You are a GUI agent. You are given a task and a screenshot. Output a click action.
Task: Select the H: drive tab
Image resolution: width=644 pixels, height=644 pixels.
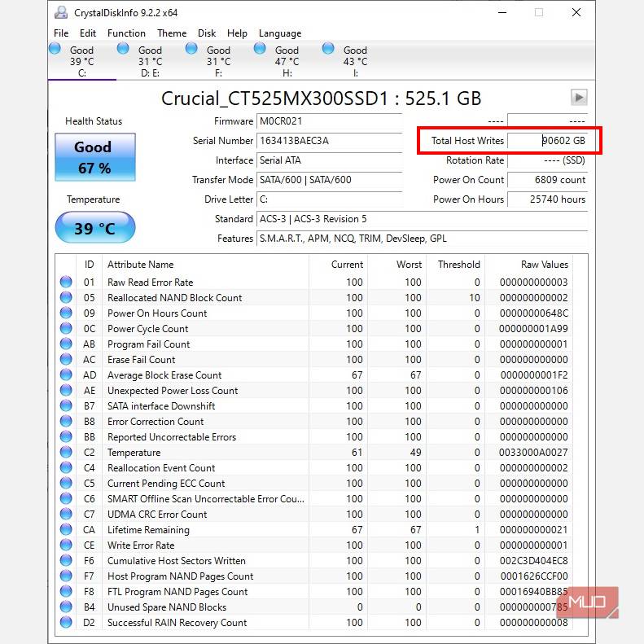287,61
